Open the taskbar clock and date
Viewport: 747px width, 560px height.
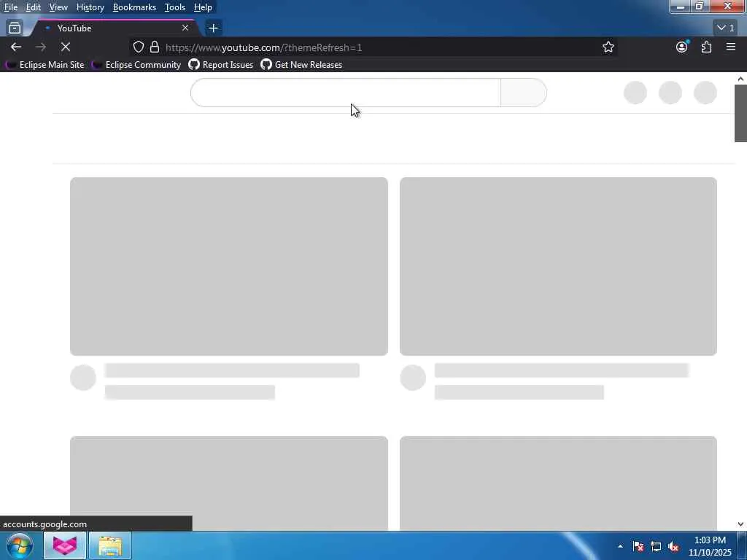(x=710, y=546)
